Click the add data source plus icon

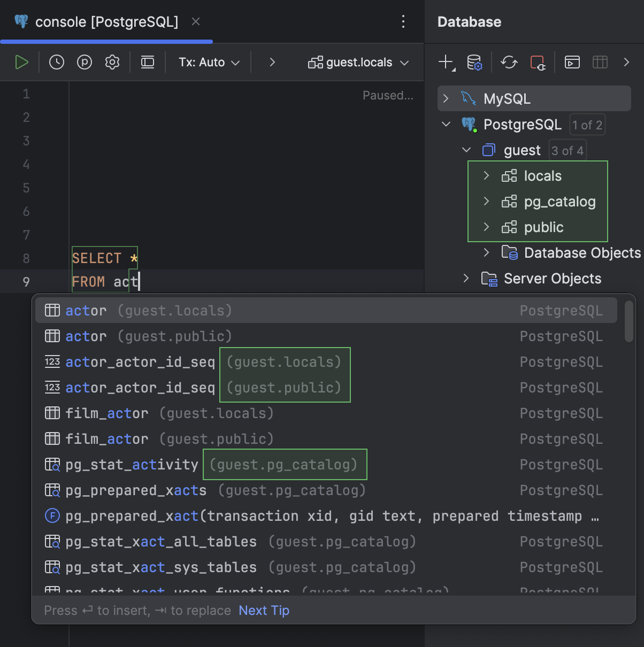[445, 62]
